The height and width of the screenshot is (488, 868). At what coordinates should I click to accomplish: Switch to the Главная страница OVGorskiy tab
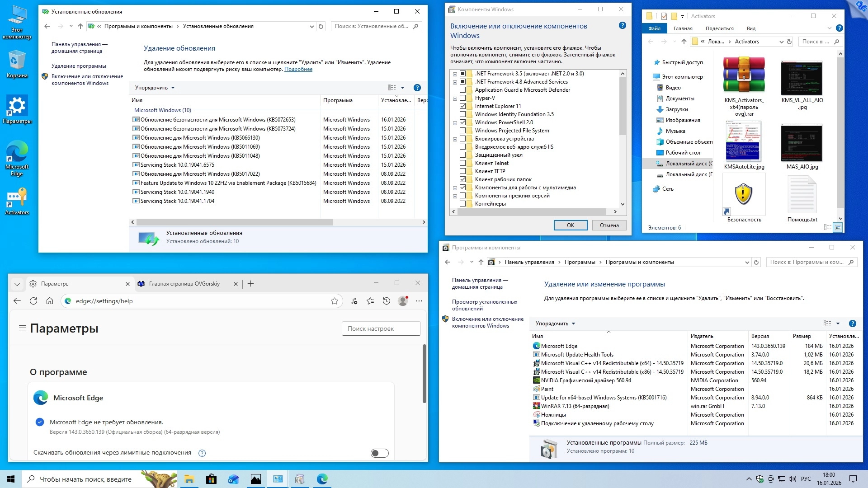(184, 284)
